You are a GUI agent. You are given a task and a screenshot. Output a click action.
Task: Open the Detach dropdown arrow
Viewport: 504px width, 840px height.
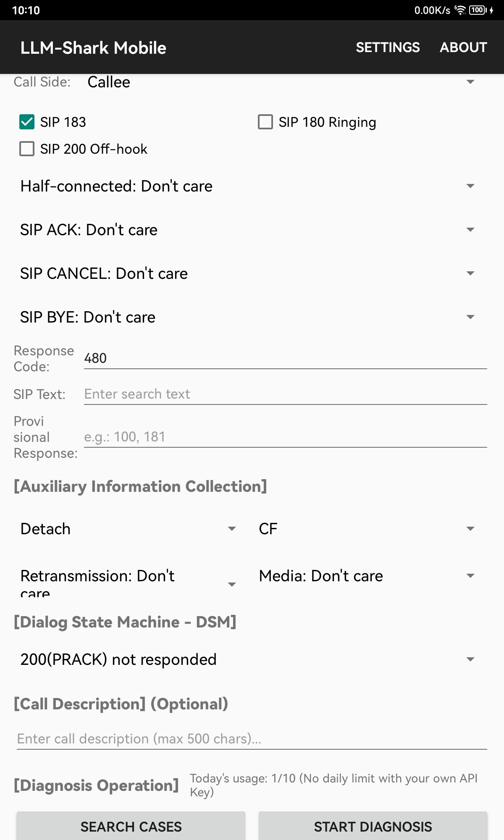coord(231,529)
